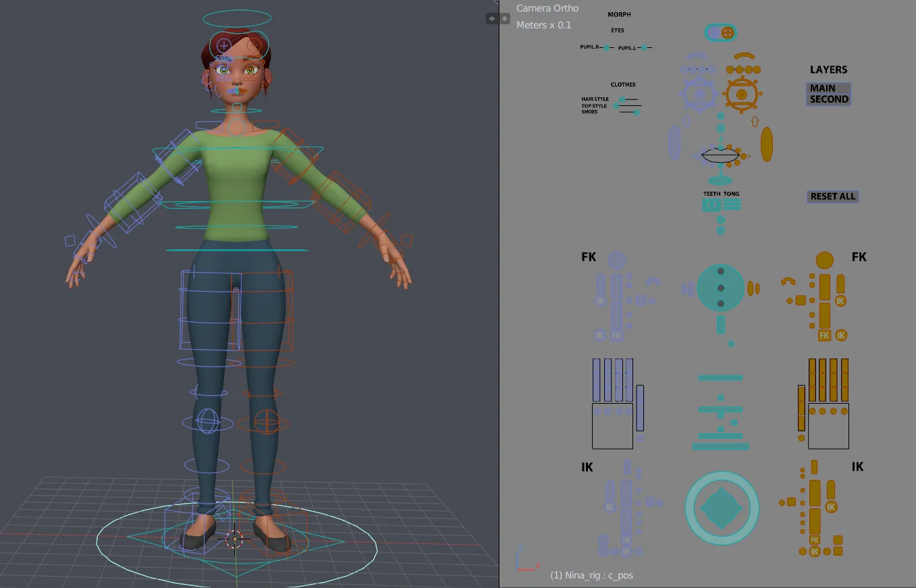Image resolution: width=916 pixels, height=588 pixels.
Task: Click the orange upward arrow below eye
Action: point(755,122)
